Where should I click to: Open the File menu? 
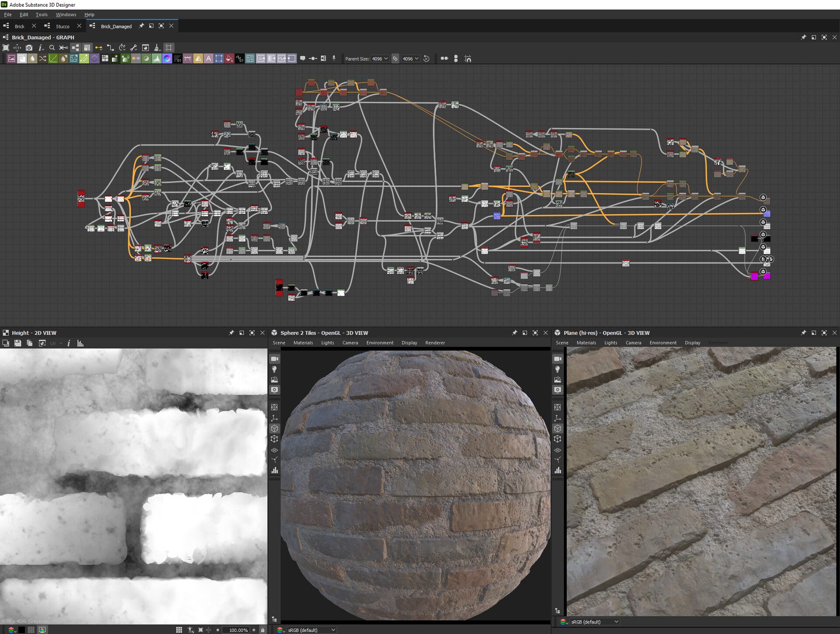coord(8,14)
